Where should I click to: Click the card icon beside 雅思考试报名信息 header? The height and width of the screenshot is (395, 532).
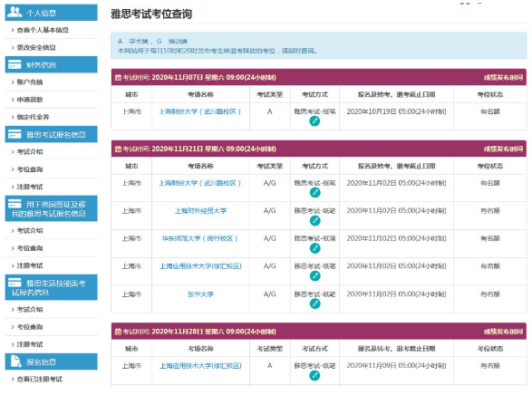pyautogui.click(x=15, y=134)
